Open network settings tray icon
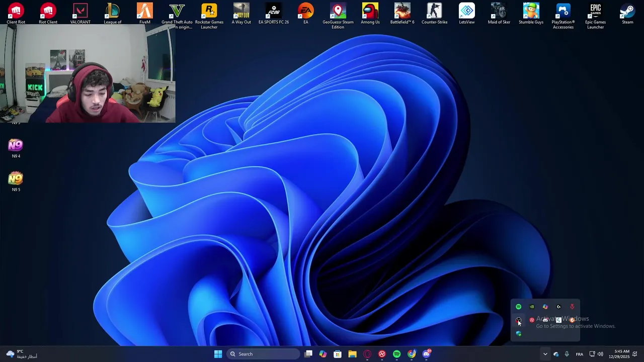This screenshot has width=644, height=362. 592,354
